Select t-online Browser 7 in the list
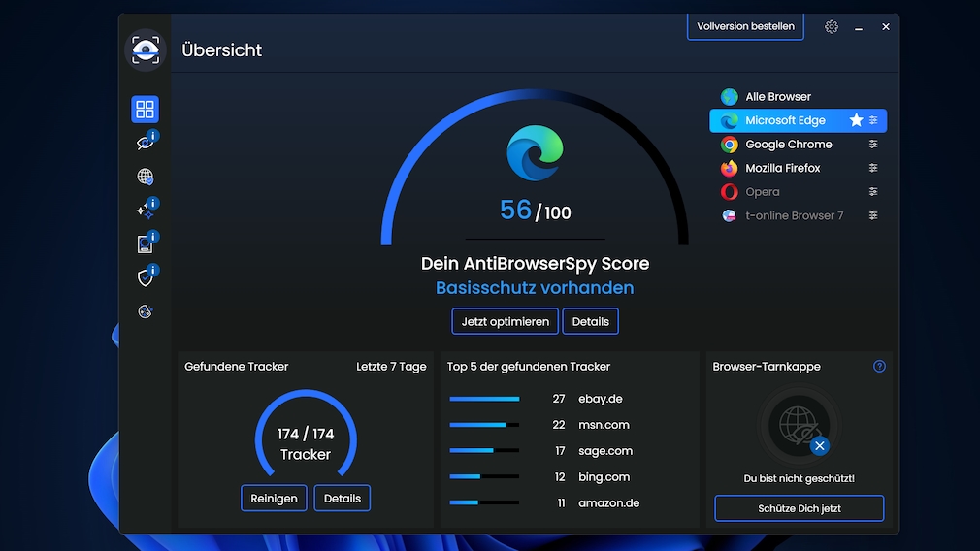The image size is (980, 551). (799, 215)
